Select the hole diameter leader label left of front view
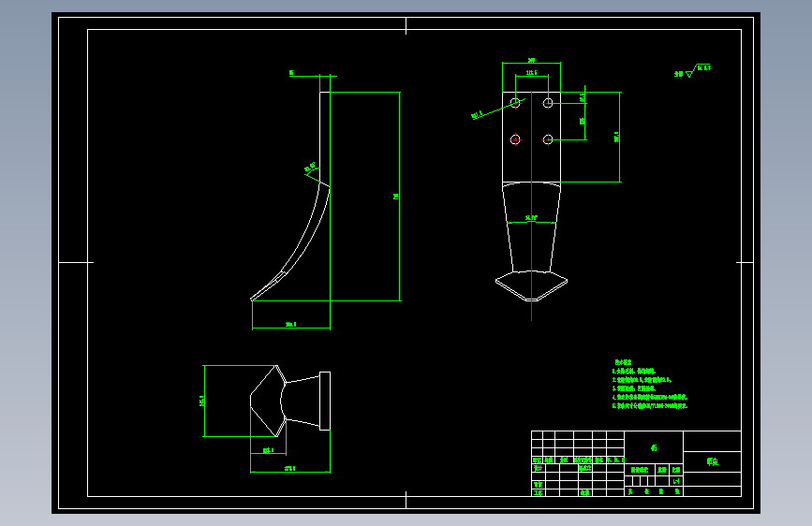812x526 pixels. coord(477,114)
